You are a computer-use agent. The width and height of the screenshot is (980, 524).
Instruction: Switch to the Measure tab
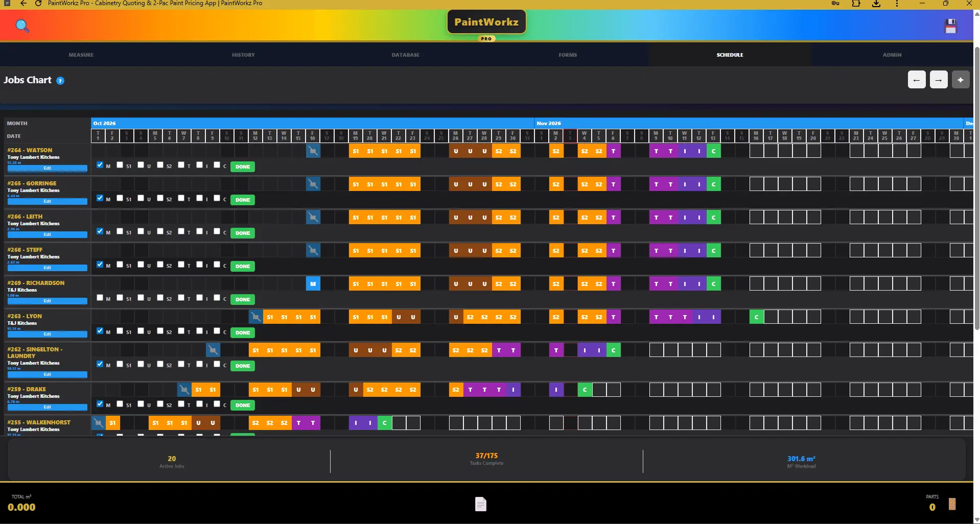coord(81,55)
